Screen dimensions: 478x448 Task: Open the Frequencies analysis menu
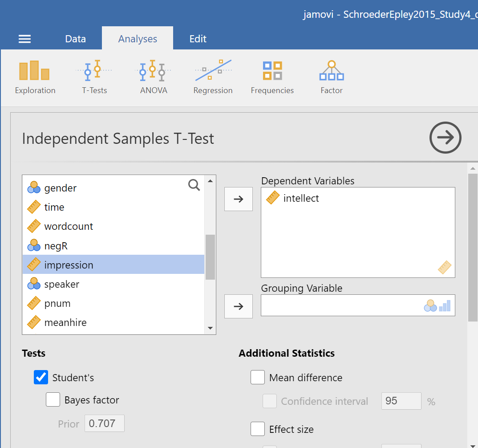272,77
